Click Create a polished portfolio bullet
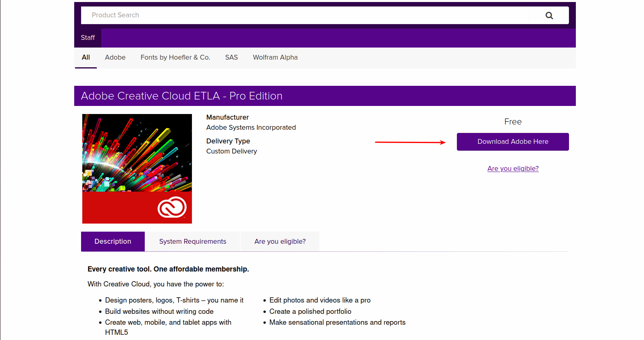 (x=310, y=311)
